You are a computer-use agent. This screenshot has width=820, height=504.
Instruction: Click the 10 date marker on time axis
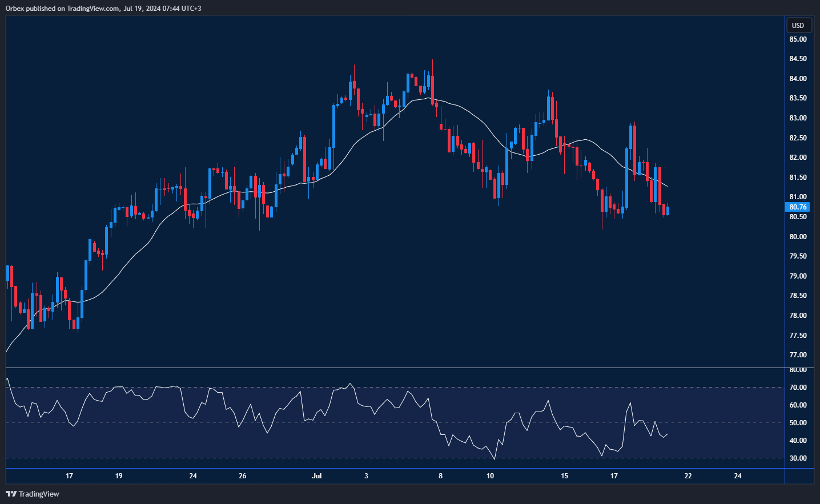[490, 476]
